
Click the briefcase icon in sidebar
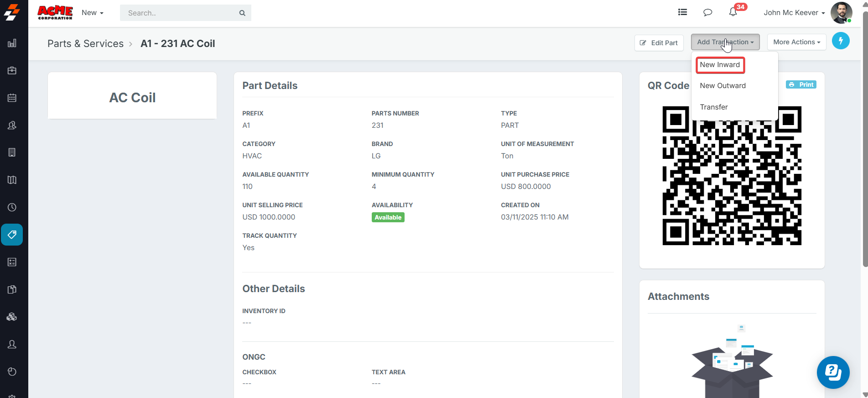pos(12,71)
